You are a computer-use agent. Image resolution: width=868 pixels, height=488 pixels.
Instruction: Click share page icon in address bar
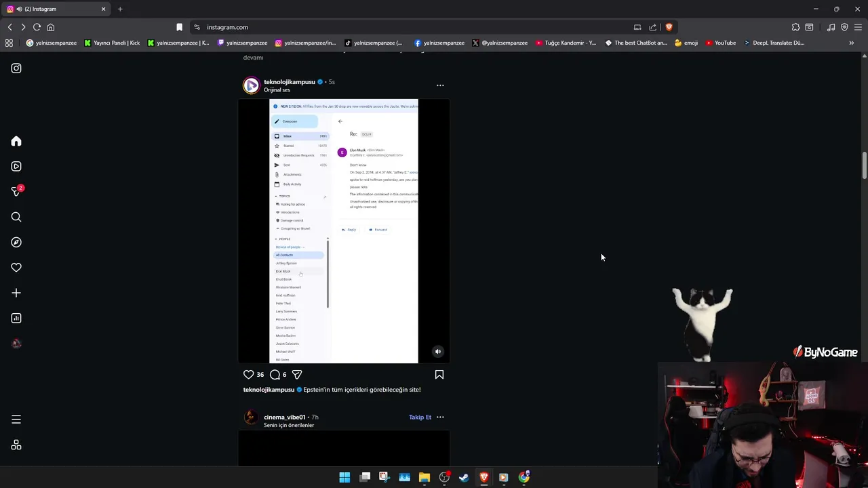652,27
